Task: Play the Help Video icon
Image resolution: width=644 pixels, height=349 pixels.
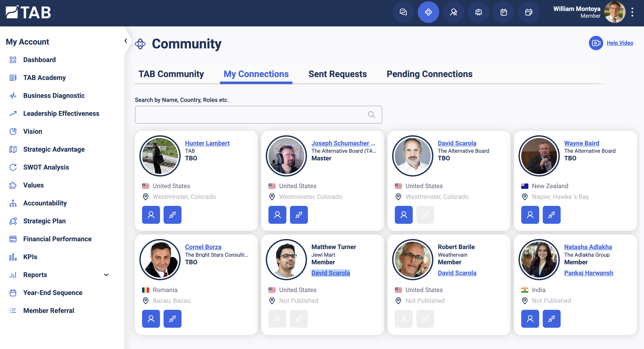Action: point(596,43)
